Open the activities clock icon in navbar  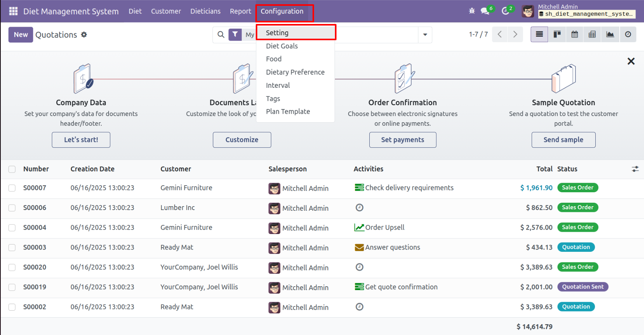[505, 11]
